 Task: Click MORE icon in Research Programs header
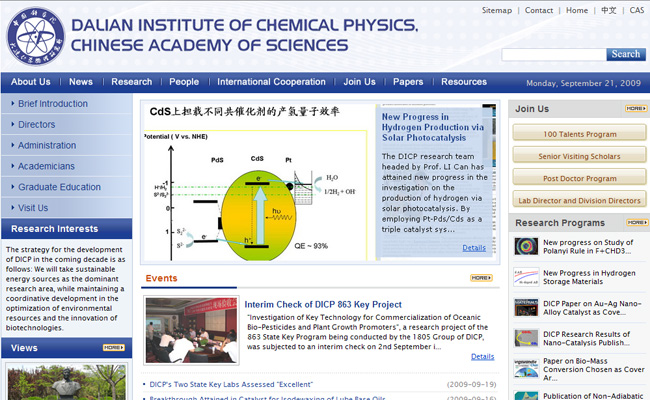635,222
